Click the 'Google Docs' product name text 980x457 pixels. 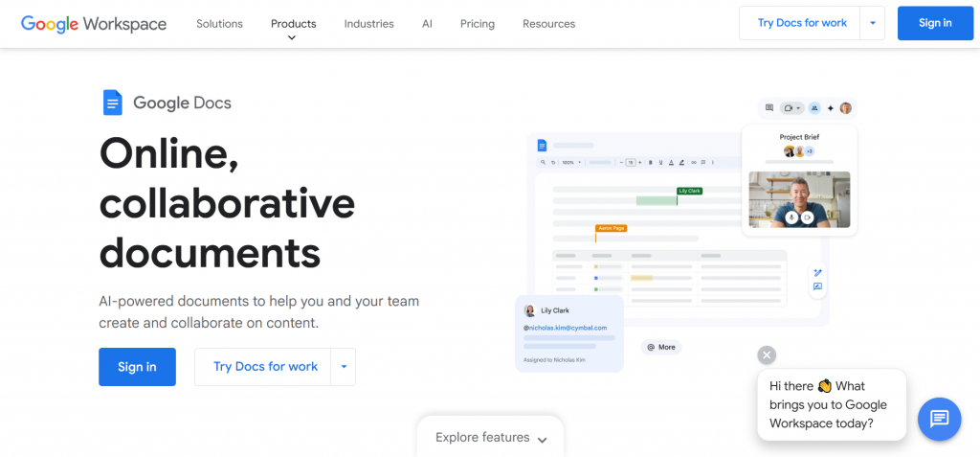183,103
